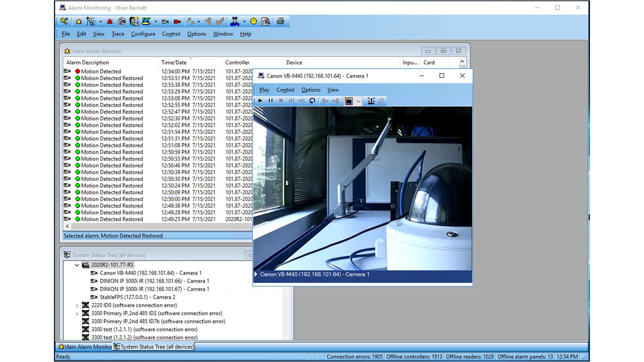The width and height of the screenshot is (644, 362).
Task: Click the keys login icon in main toolbar
Action: pyautogui.click(x=64, y=21)
